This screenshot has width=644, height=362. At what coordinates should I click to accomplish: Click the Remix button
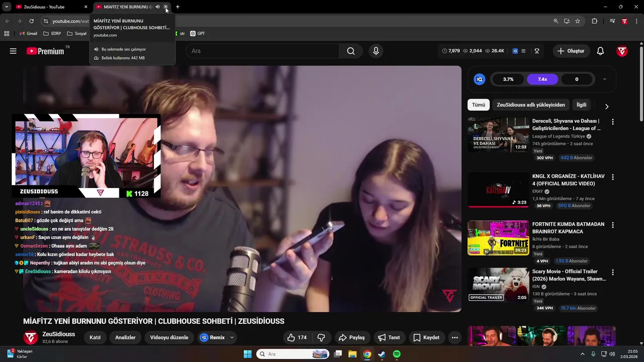tap(212, 337)
